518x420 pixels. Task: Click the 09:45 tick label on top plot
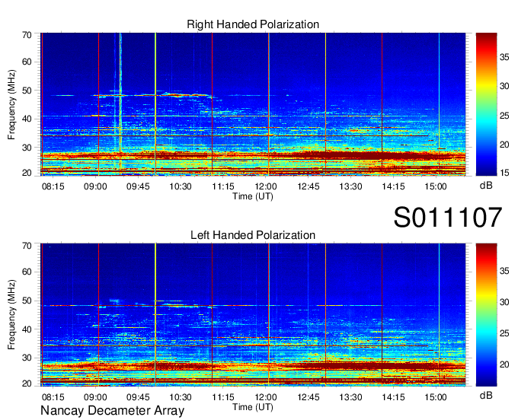click(x=138, y=186)
